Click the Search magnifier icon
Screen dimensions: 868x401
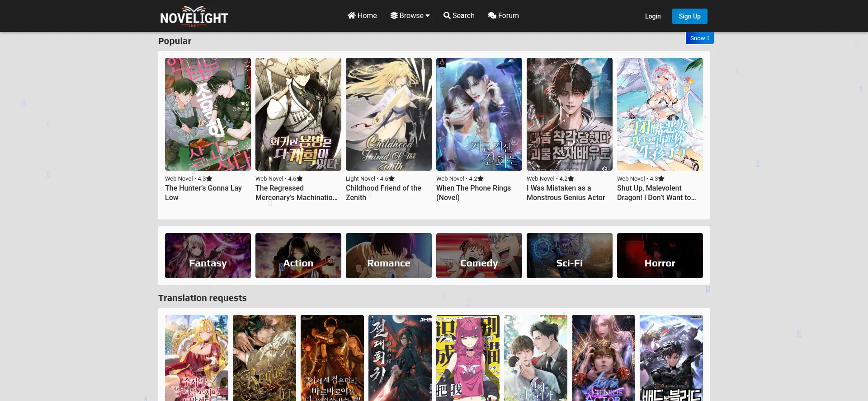pyautogui.click(x=447, y=15)
